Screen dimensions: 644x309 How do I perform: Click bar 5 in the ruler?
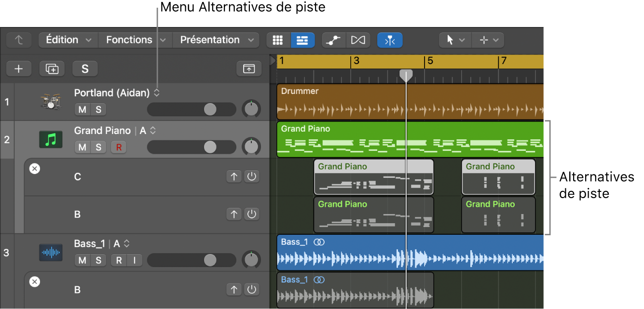pos(430,61)
